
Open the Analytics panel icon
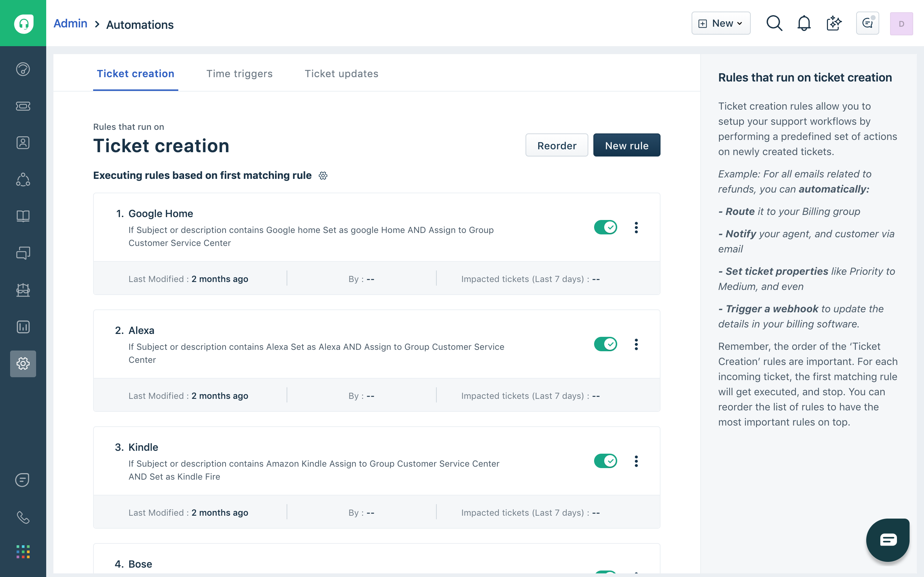(x=23, y=327)
